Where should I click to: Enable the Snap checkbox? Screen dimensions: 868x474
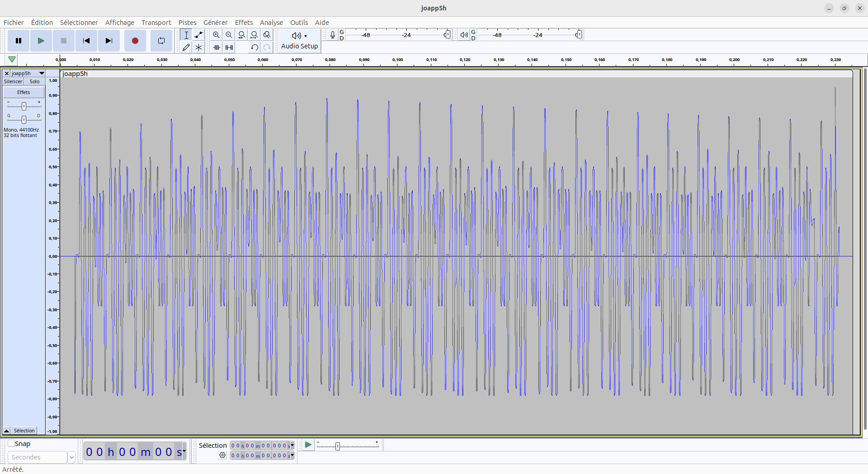point(11,444)
